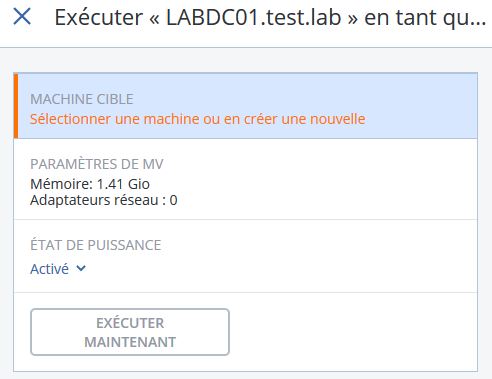Open the MACHINE CIBLE section

pos(246,106)
